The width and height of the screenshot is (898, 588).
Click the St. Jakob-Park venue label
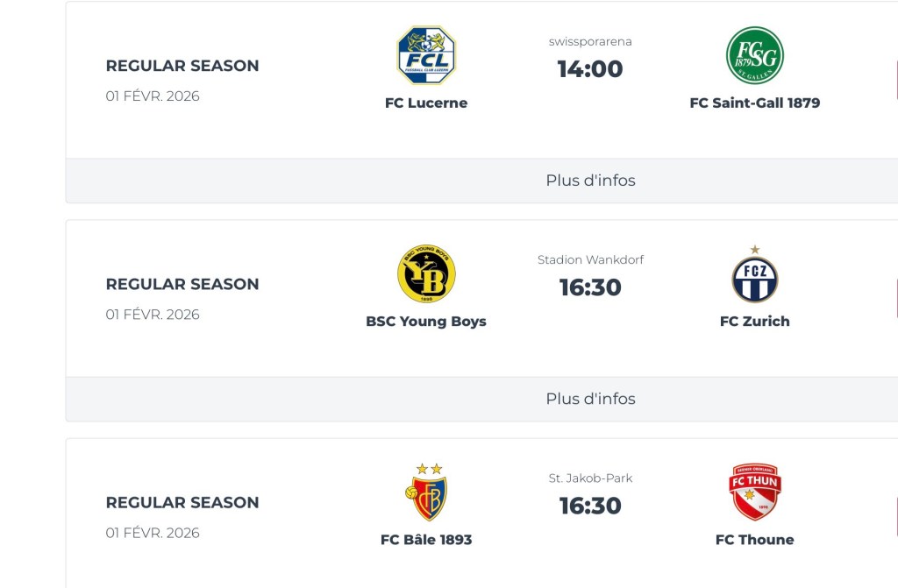click(x=590, y=478)
